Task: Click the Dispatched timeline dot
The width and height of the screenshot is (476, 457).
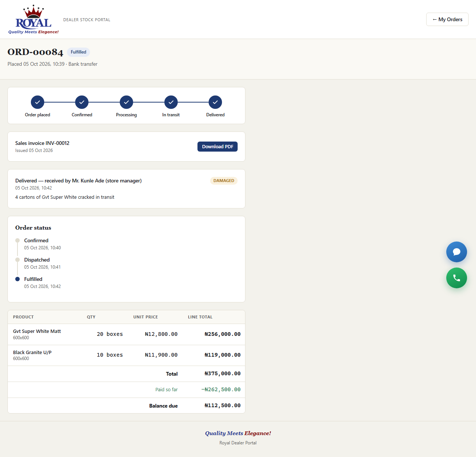Action: 17,260
